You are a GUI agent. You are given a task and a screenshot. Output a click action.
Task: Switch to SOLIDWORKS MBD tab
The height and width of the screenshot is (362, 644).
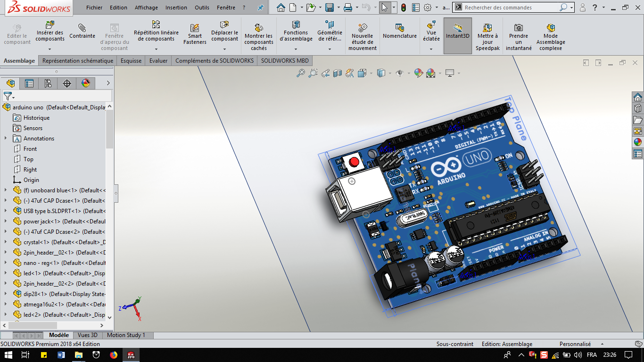[x=285, y=61]
